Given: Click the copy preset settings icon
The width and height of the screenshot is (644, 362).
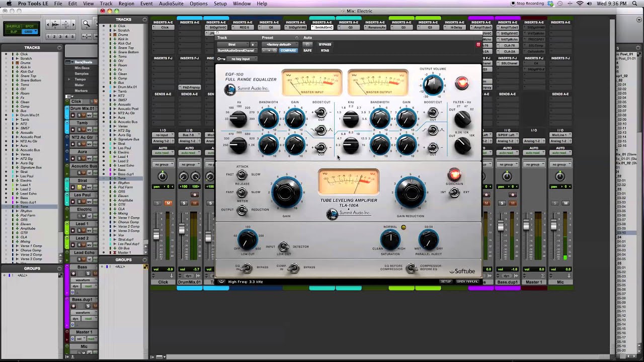Looking at the screenshot, I should tap(275, 50).
